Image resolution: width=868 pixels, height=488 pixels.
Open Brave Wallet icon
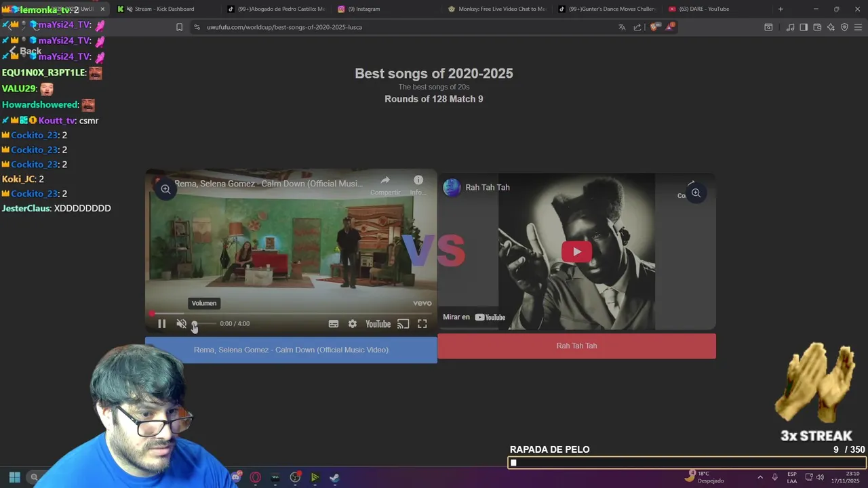coord(817,27)
